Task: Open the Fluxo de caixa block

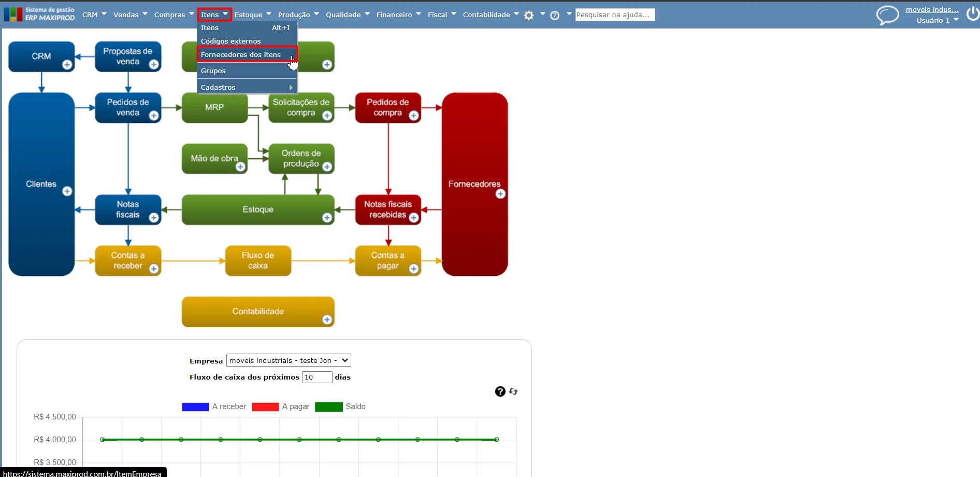Action: pos(258,260)
